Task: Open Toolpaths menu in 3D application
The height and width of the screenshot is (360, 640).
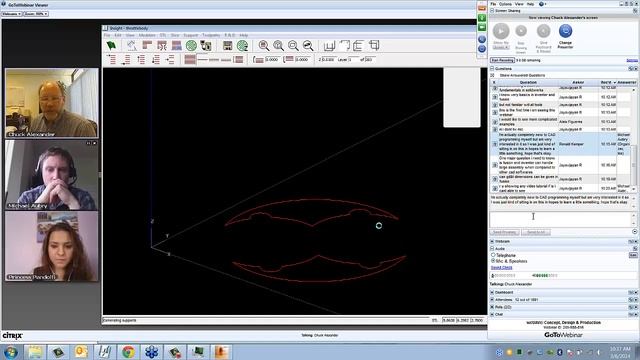Action: [211, 36]
